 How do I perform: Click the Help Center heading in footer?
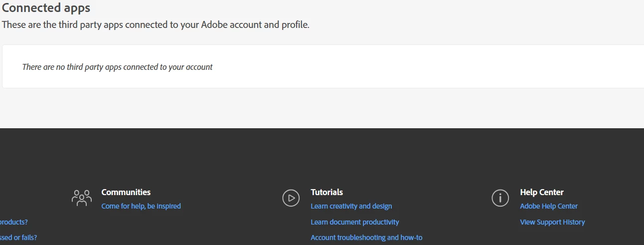[x=542, y=192]
